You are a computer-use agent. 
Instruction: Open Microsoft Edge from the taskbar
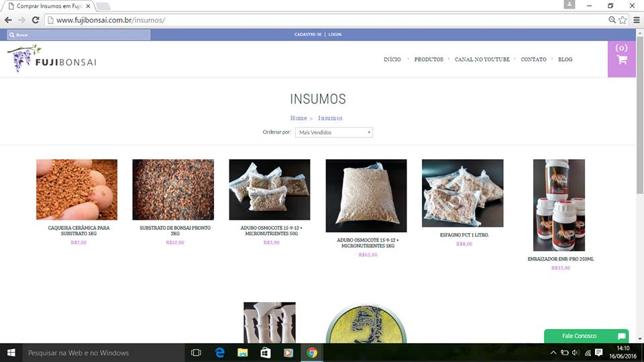(219, 353)
